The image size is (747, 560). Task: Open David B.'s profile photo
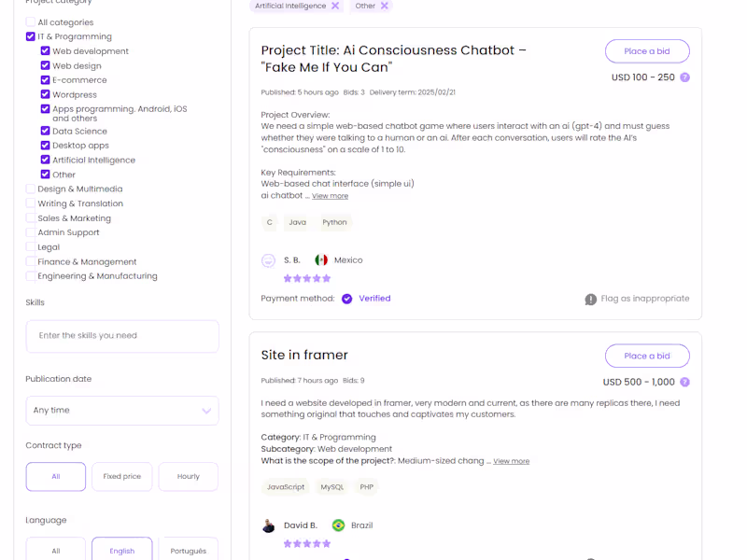click(269, 525)
